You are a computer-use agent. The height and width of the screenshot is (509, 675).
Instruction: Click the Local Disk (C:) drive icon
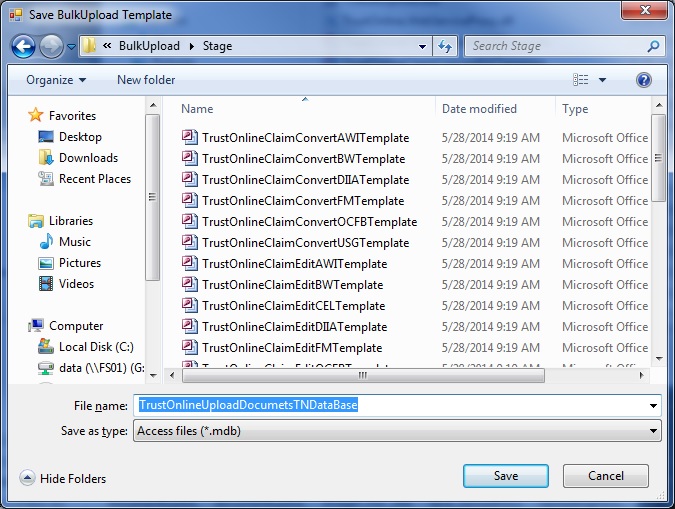click(46, 347)
